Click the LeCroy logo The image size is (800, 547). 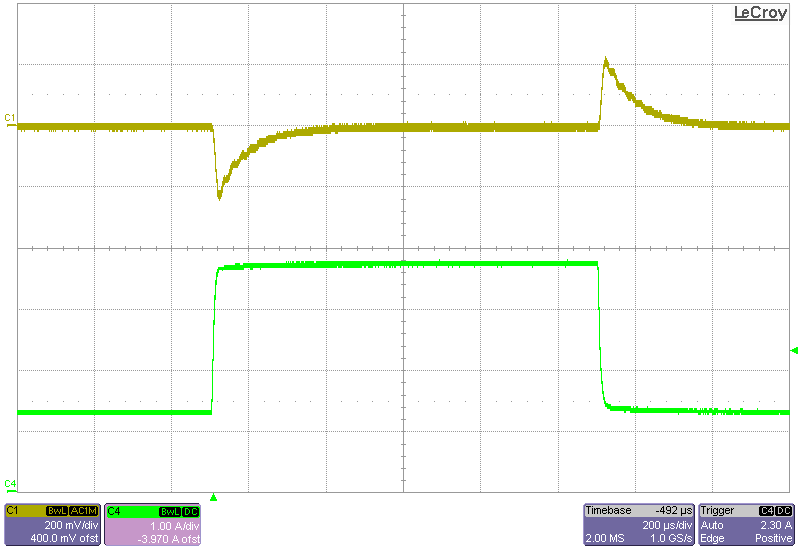pyautogui.click(x=760, y=13)
